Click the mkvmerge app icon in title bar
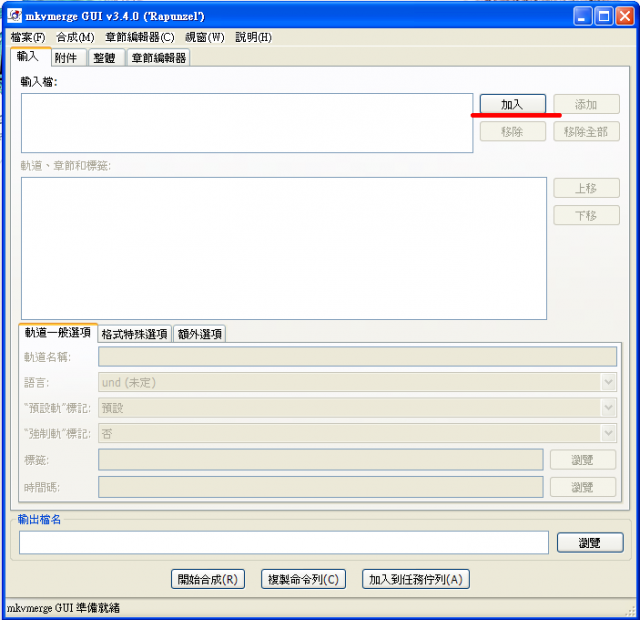The image size is (640, 620). pos(15,16)
